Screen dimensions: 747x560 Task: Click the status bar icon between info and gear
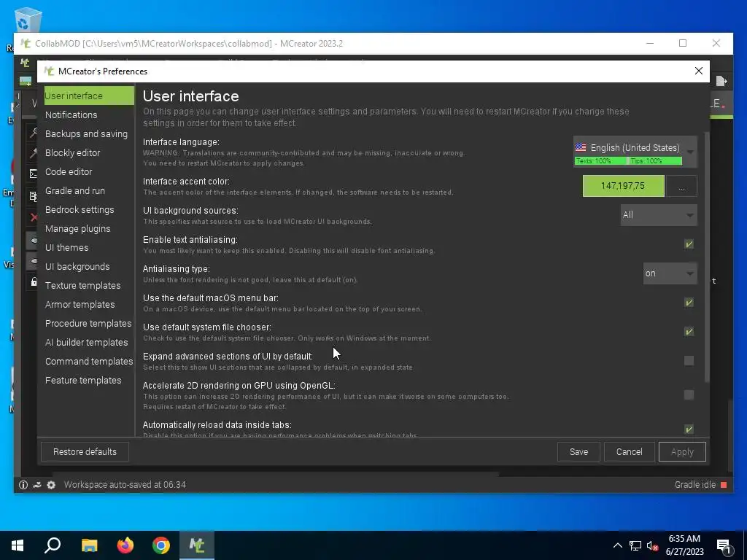37,485
